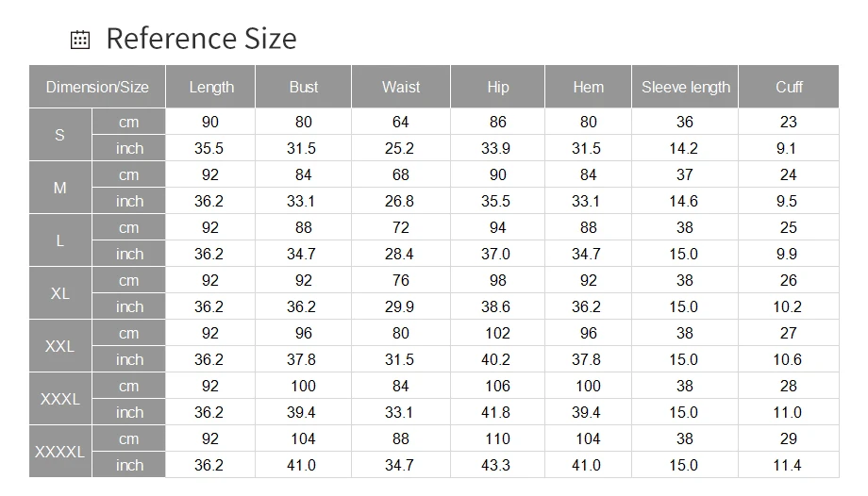Click the Hem column header
The height and width of the screenshot is (496, 868).
point(588,87)
